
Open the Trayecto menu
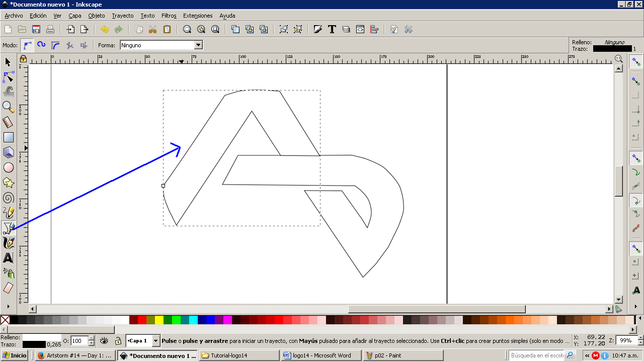tap(123, 16)
